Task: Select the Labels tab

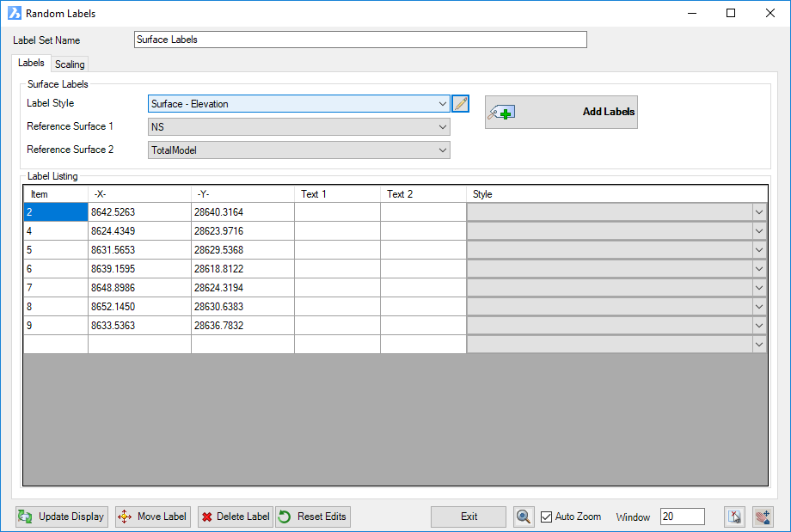Action: click(x=31, y=64)
